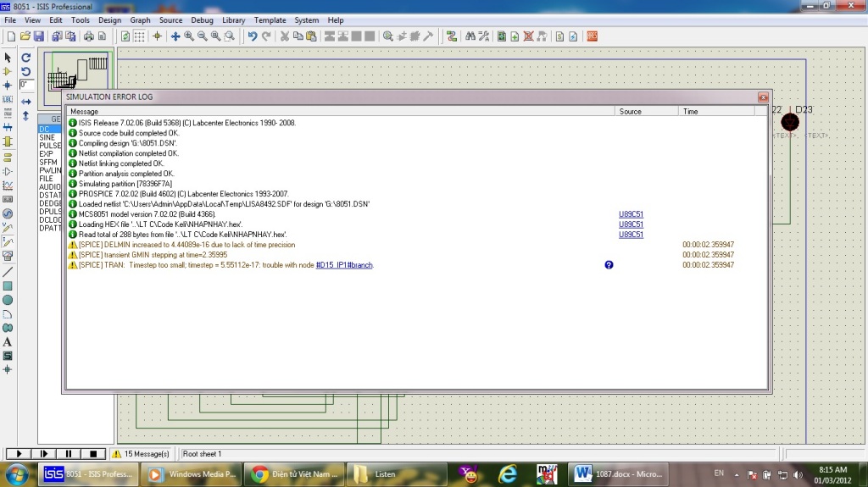Open the Debug menu
This screenshot has width=868, height=487.
coord(202,20)
